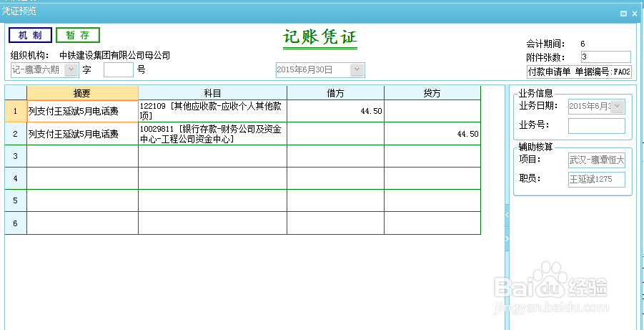Click empty credit cell in row 1

(x=432, y=111)
